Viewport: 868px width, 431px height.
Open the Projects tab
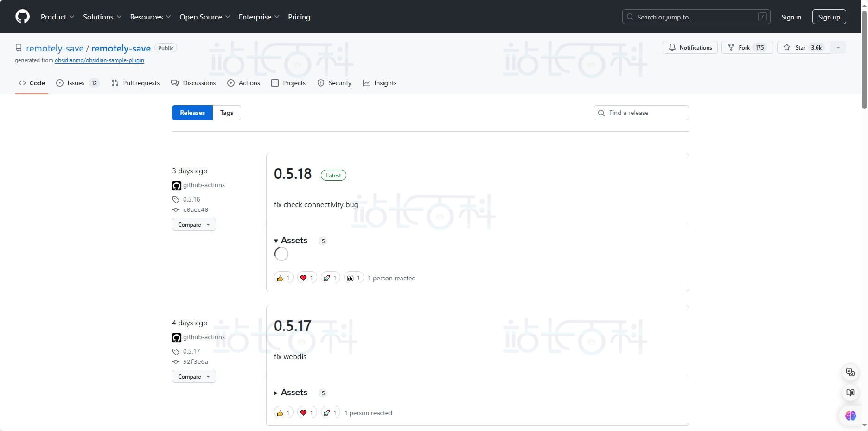pos(288,83)
